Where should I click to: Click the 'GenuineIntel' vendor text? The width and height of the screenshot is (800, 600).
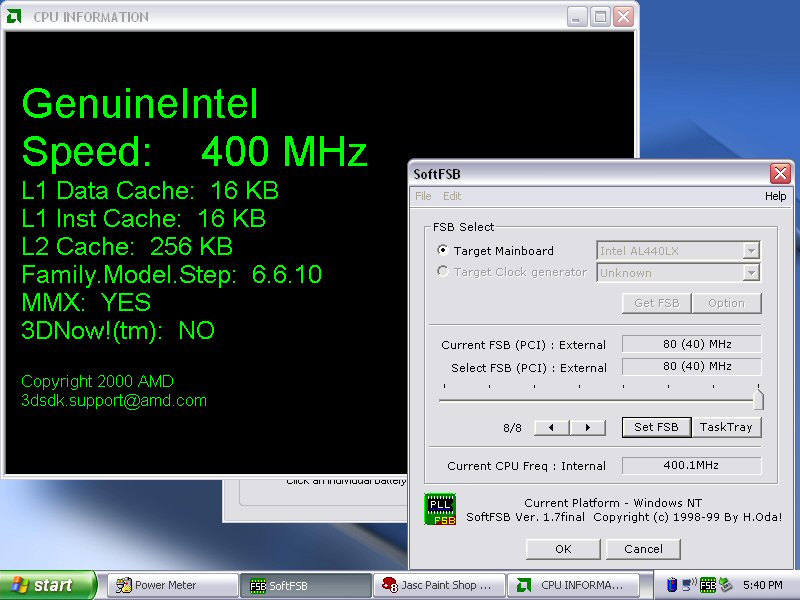[140, 104]
